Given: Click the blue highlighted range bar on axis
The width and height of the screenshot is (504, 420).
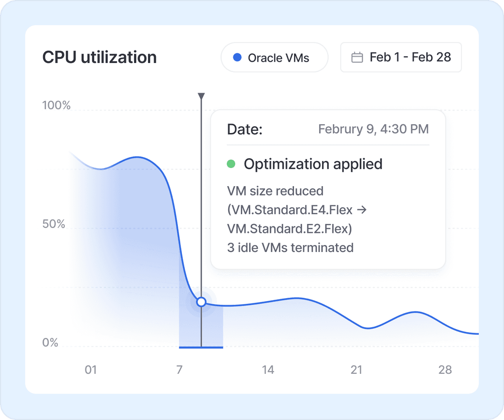Looking at the screenshot, I should 201,347.
